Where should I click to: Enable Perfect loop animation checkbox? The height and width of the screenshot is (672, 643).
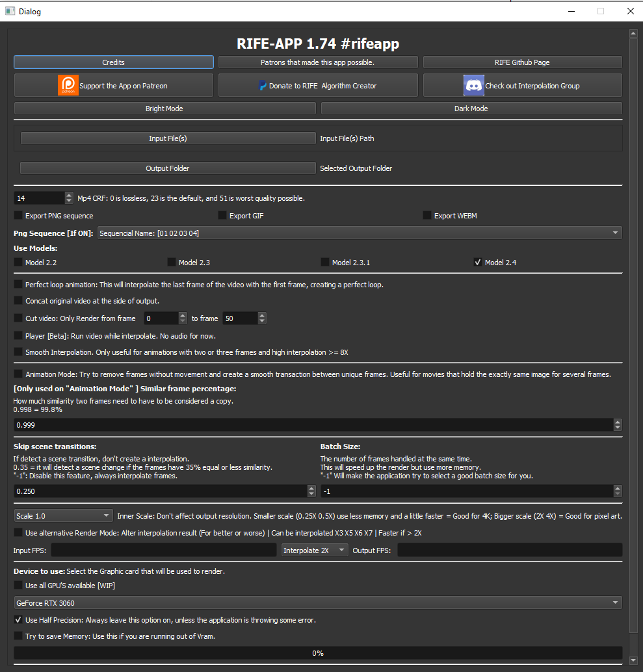(x=18, y=284)
